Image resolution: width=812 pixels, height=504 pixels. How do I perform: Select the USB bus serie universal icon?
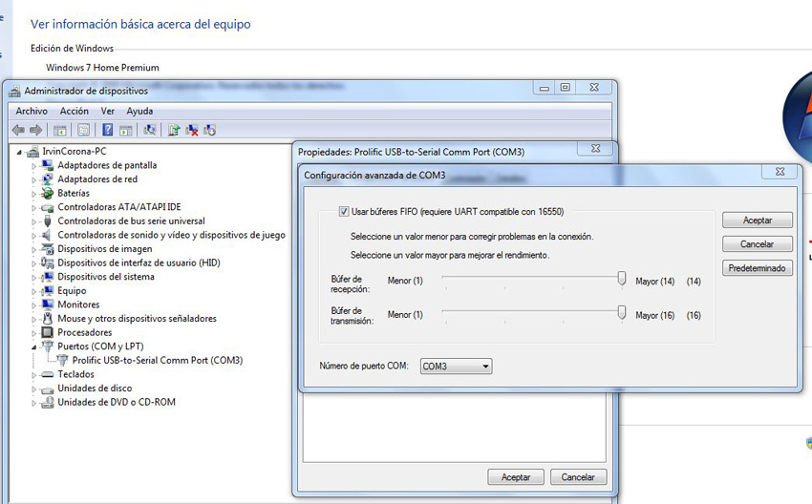tap(48, 220)
